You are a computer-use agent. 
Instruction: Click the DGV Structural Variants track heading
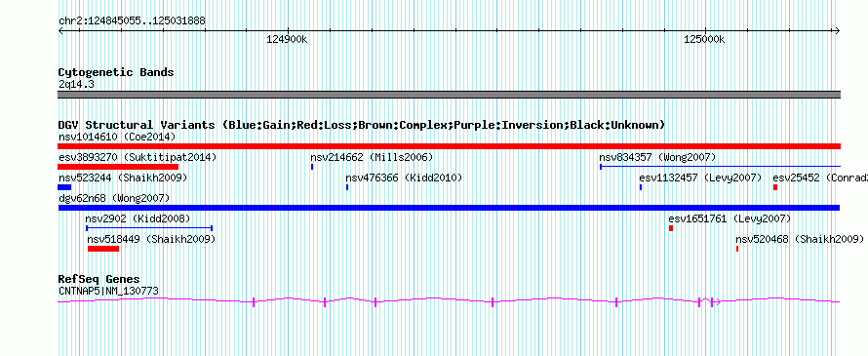pyautogui.click(x=362, y=125)
